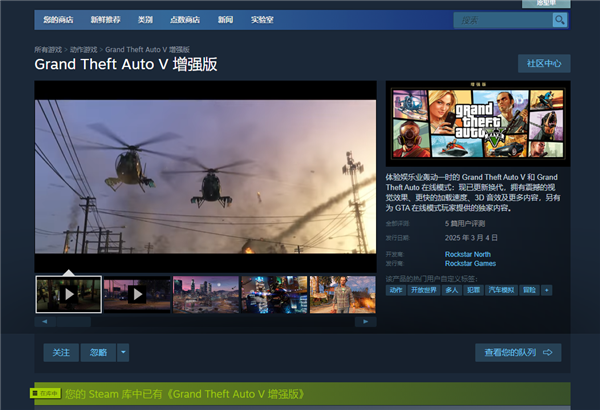
Task: Open the 点数商店 tab
Action: click(x=185, y=20)
